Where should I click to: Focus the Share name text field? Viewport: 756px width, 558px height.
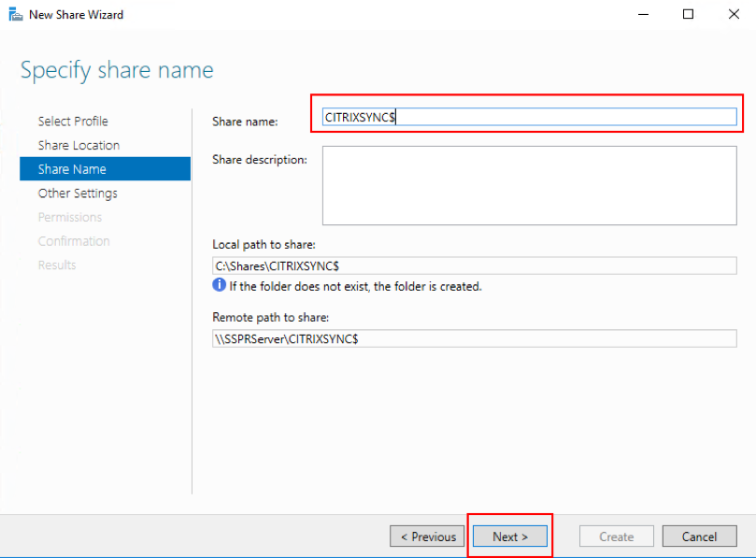click(529, 117)
